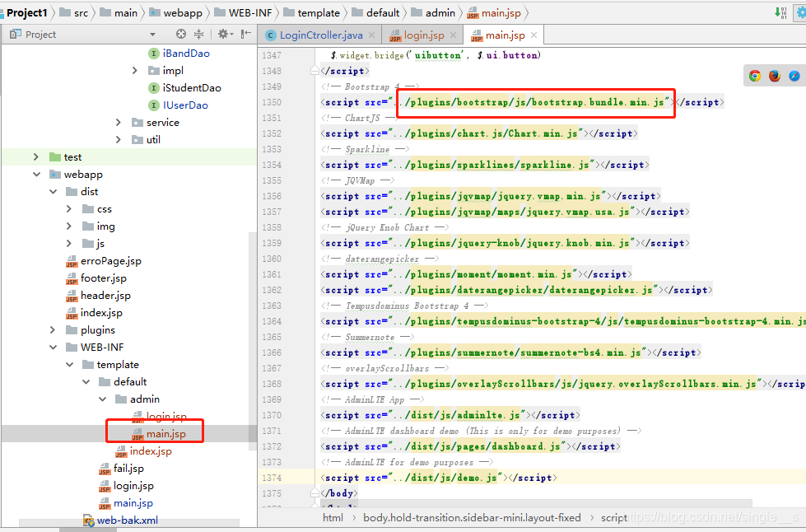Click the update project icon in top right
The height and width of the screenshot is (532, 806).
[780, 13]
